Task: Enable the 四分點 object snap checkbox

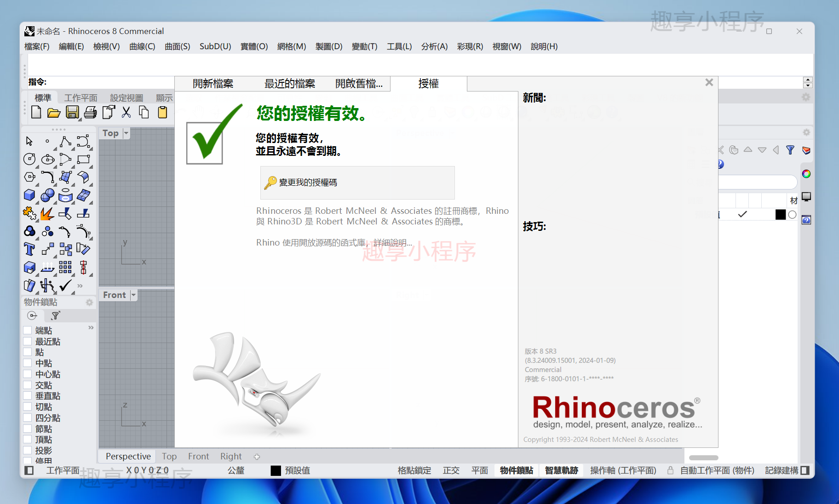Action: click(x=28, y=418)
